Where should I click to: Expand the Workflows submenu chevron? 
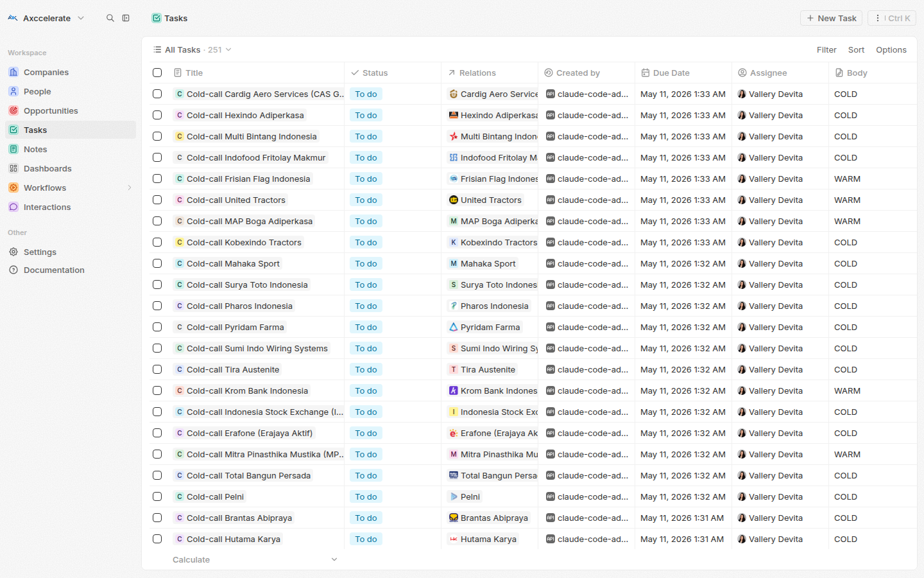point(130,188)
